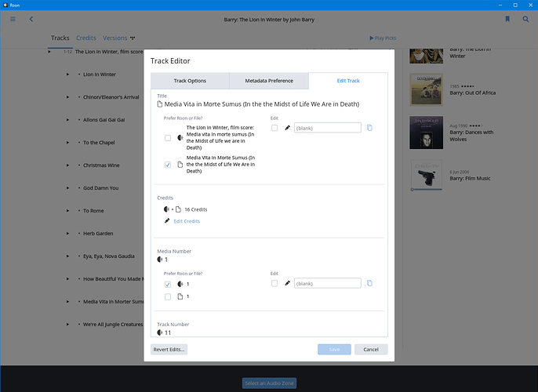Click file icon in Media Number file option
The height and width of the screenshot is (392, 538).
pos(180,296)
